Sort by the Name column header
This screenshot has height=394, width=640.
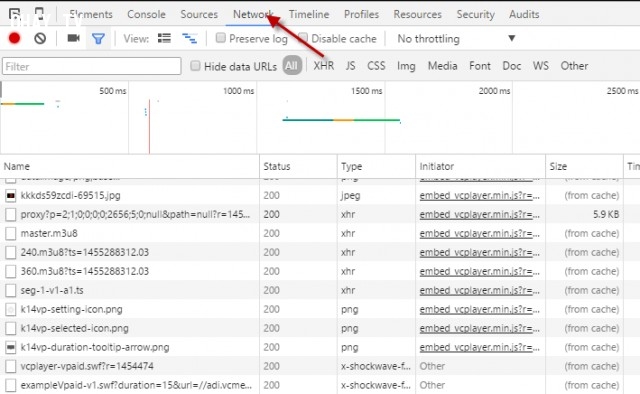(x=130, y=167)
